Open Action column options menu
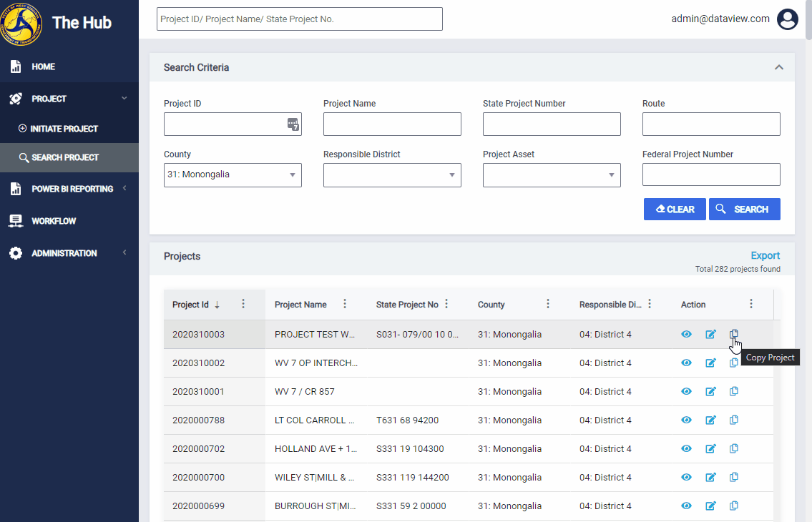Screen dimensions: 812x522 [751, 304]
